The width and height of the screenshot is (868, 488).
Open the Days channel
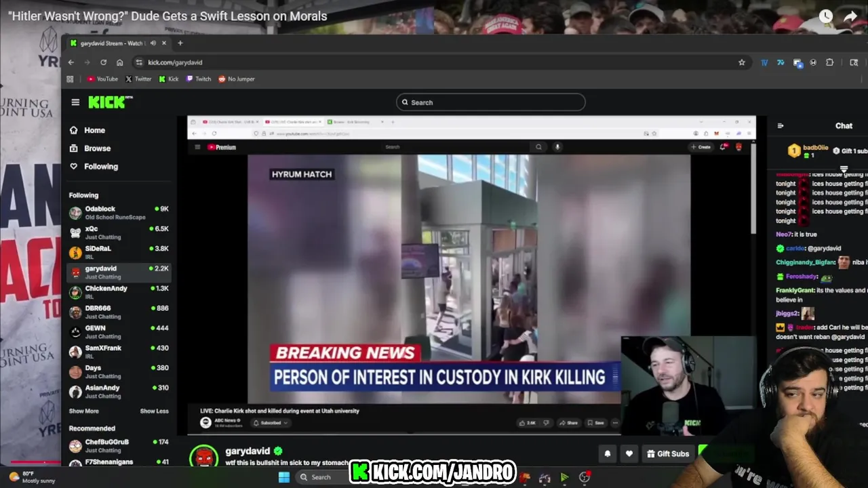click(x=119, y=371)
